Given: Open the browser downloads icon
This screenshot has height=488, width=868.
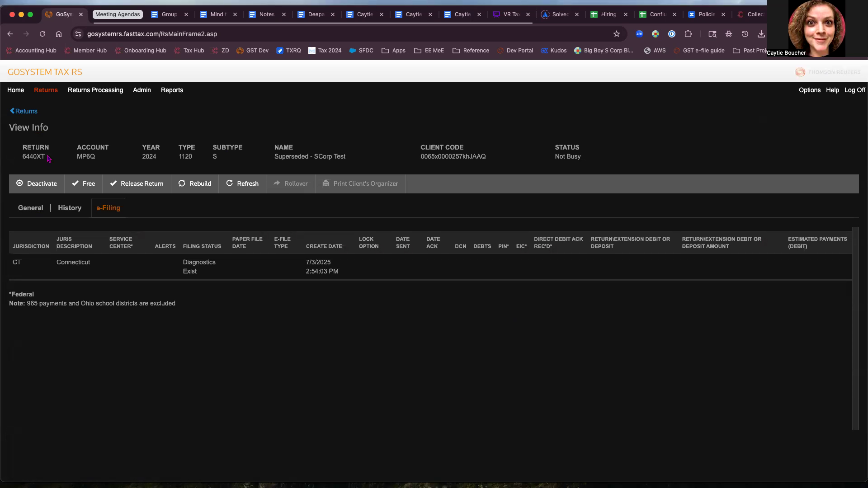Looking at the screenshot, I should click(x=761, y=34).
